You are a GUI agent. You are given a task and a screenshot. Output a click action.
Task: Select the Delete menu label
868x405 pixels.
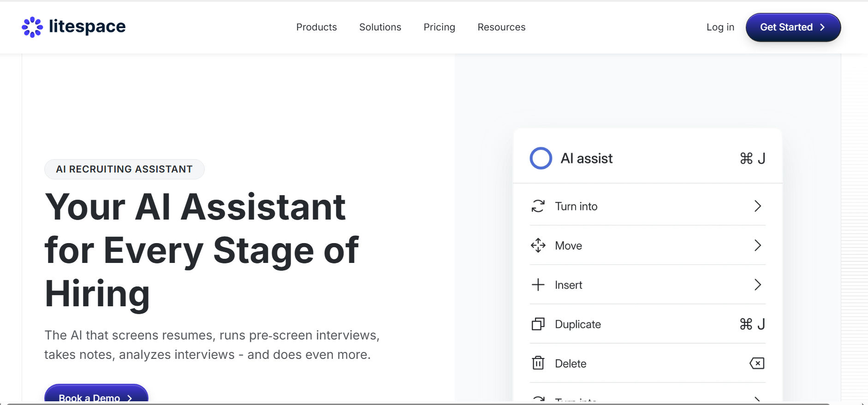[571, 363]
